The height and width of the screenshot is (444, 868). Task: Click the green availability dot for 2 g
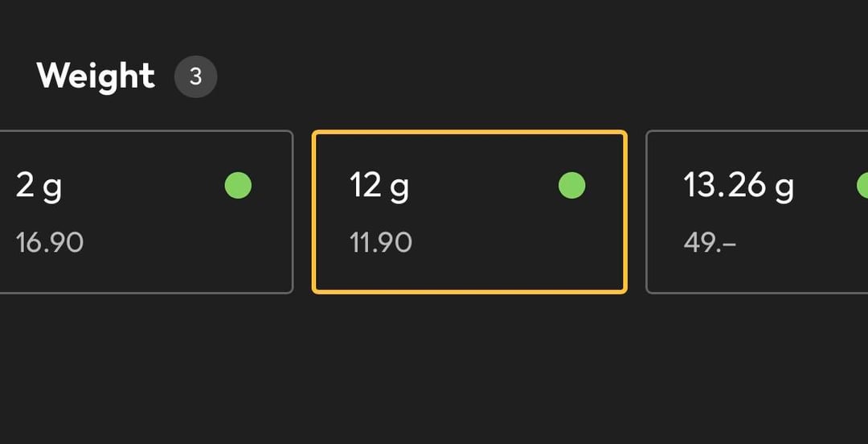(238, 186)
